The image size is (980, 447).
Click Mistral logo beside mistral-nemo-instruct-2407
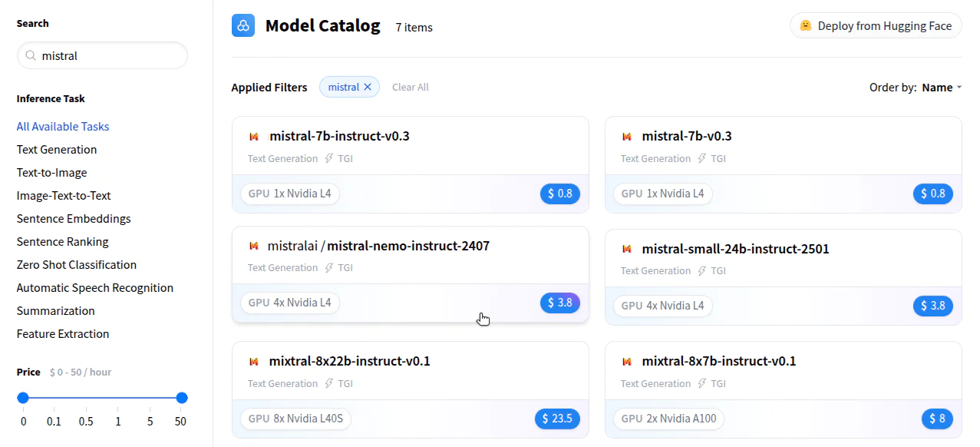254,247
